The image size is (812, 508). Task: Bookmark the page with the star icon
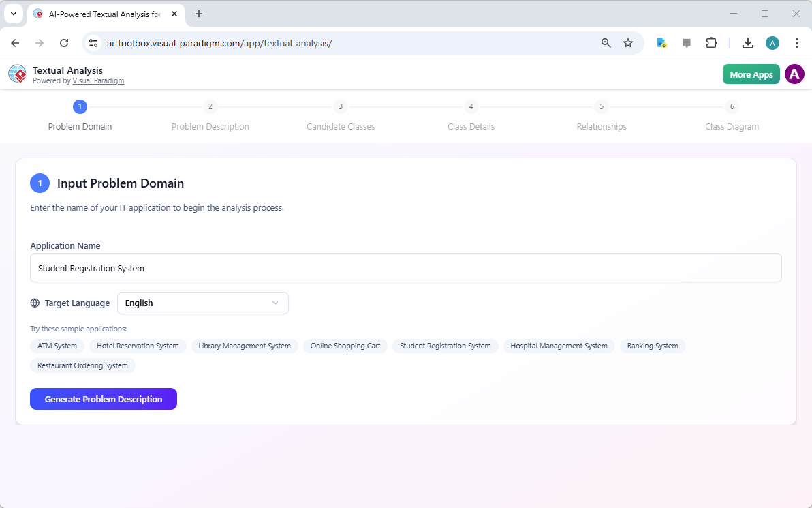(x=627, y=42)
